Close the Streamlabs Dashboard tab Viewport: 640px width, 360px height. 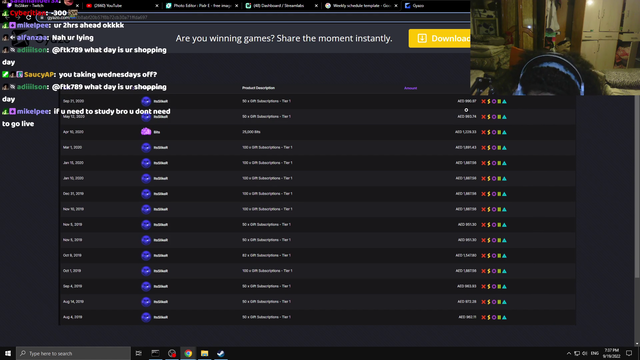click(316, 6)
